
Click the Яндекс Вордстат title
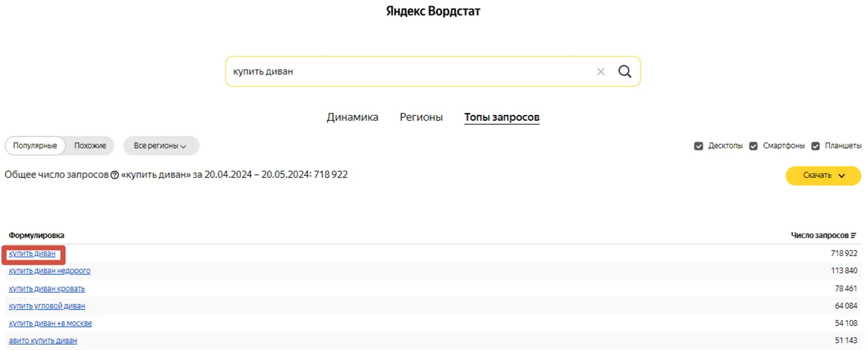click(433, 11)
